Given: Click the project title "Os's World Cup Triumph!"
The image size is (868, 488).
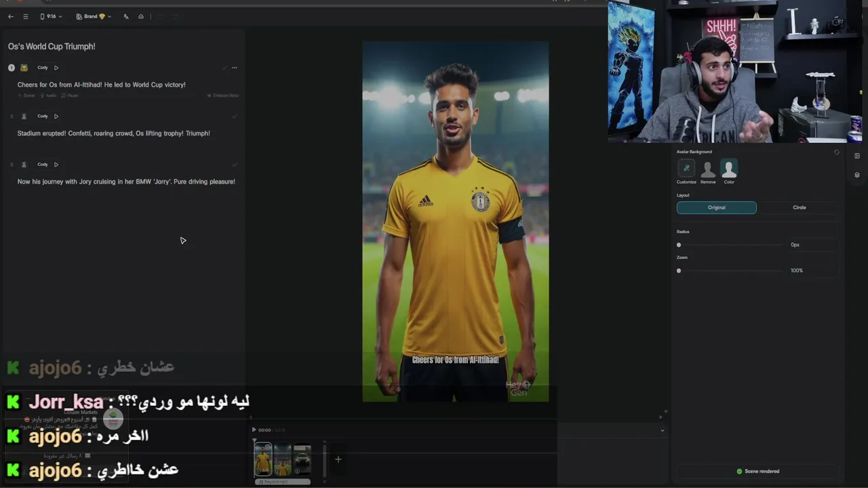Looking at the screenshot, I should 52,46.
